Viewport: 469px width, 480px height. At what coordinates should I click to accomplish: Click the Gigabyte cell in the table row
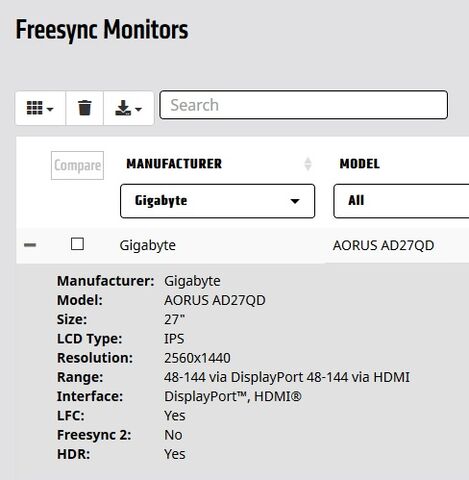[x=148, y=246]
